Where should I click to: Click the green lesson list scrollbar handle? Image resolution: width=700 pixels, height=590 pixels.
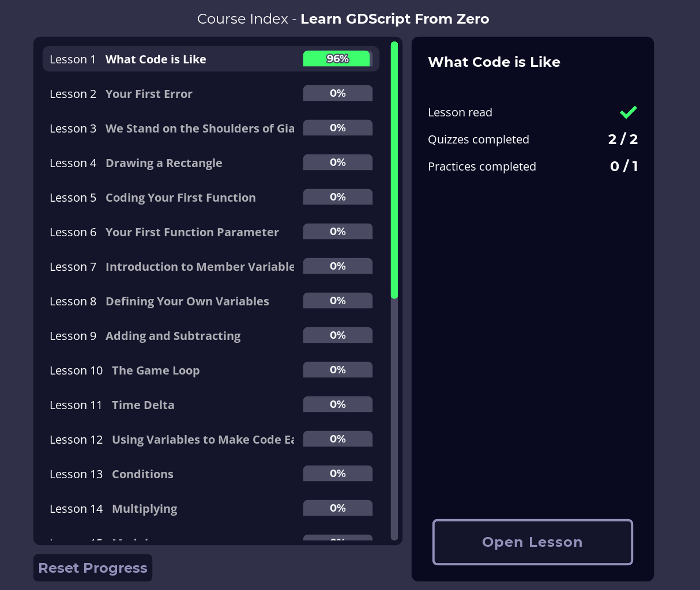tap(394, 170)
